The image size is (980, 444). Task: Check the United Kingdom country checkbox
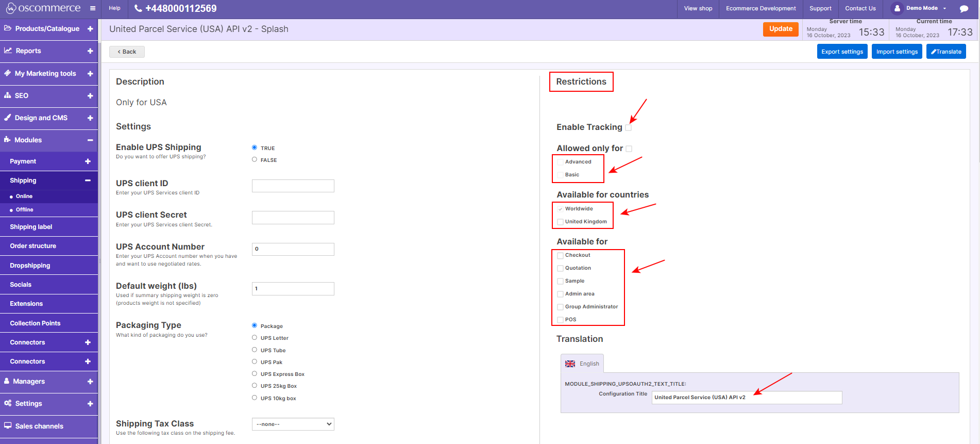560,222
